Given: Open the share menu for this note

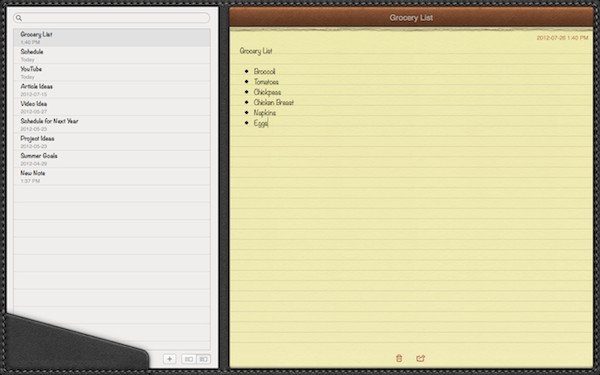Looking at the screenshot, I should click(x=421, y=358).
